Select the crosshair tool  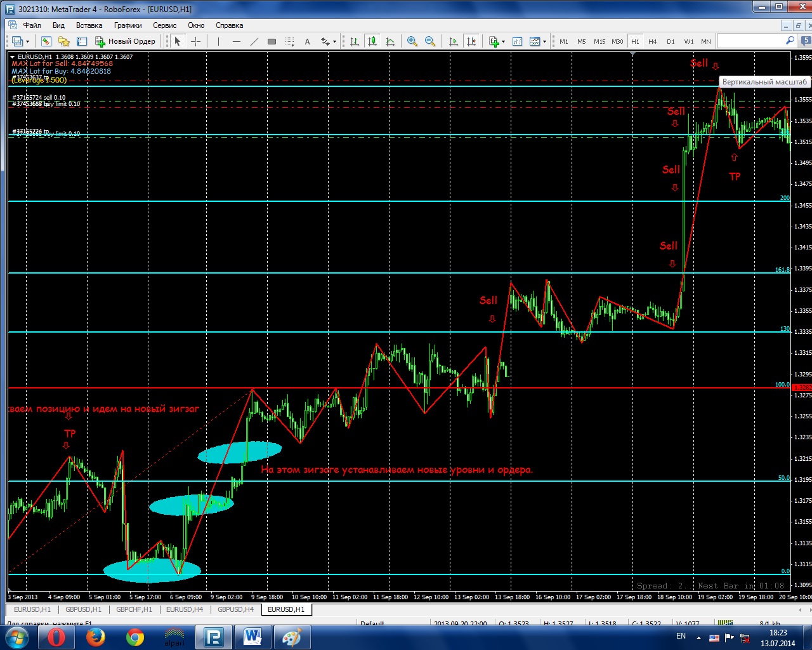(x=195, y=41)
